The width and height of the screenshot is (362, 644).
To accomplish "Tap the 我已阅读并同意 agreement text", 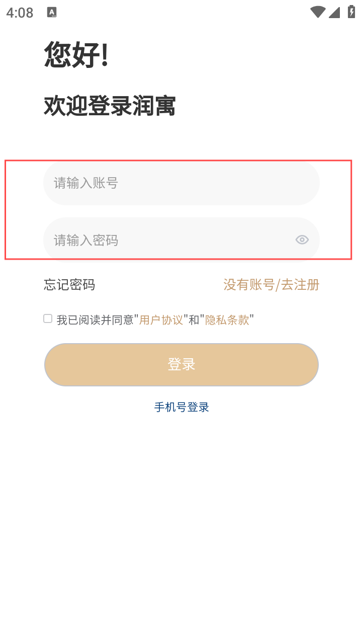I will [x=96, y=320].
